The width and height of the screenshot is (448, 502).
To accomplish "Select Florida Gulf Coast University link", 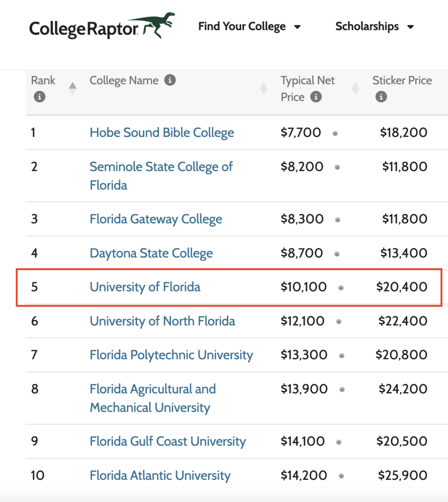I will pyautogui.click(x=168, y=441).
